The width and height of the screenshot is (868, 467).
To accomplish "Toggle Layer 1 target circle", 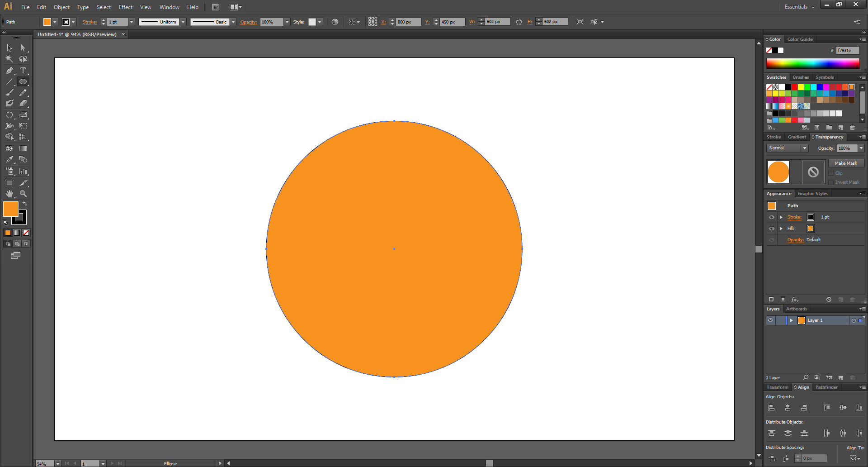I will [x=854, y=320].
